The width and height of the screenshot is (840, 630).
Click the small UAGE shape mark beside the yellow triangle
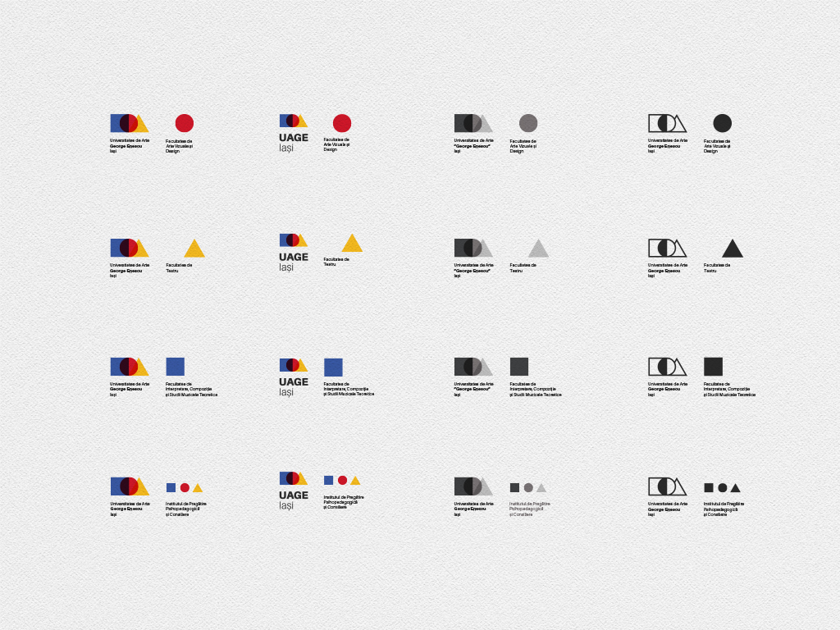point(294,240)
